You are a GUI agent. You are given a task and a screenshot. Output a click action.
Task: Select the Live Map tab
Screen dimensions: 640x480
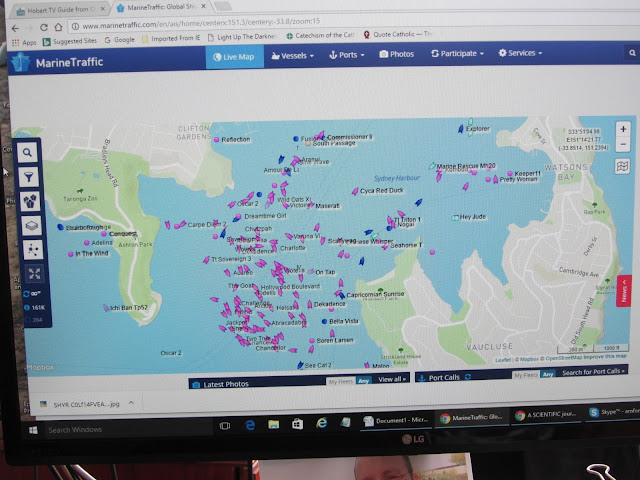(x=235, y=57)
